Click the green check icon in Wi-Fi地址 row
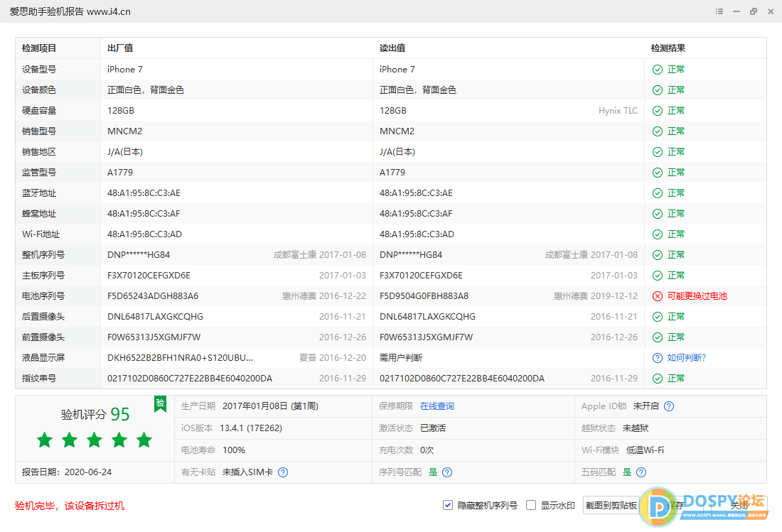 click(658, 234)
